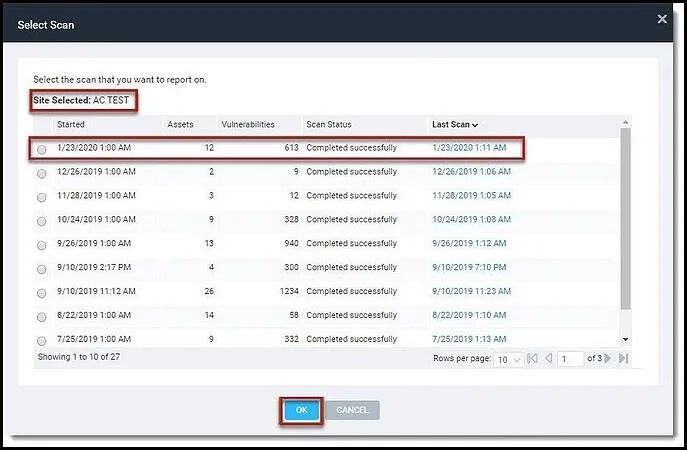Select the 12/26/2019 1:00 AM scan radio button
The height and width of the screenshot is (450, 687).
pyautogui.click(x=42, y=174)
